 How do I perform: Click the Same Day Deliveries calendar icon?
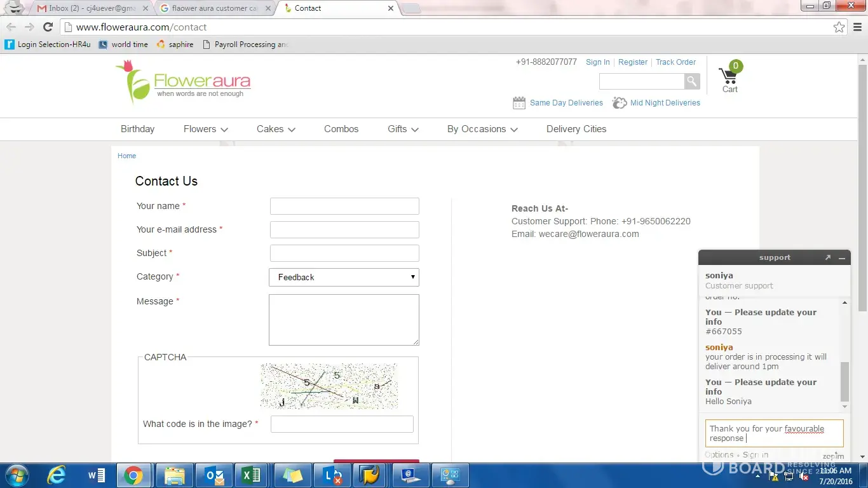coord(519,103)
